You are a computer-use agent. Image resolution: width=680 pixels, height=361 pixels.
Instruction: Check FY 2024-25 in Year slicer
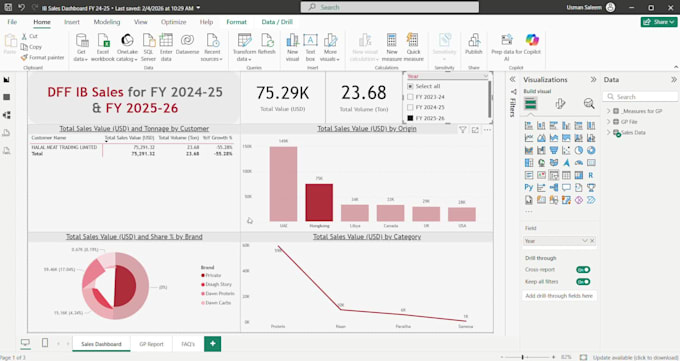pyautogui.click(x=410, y=107)
